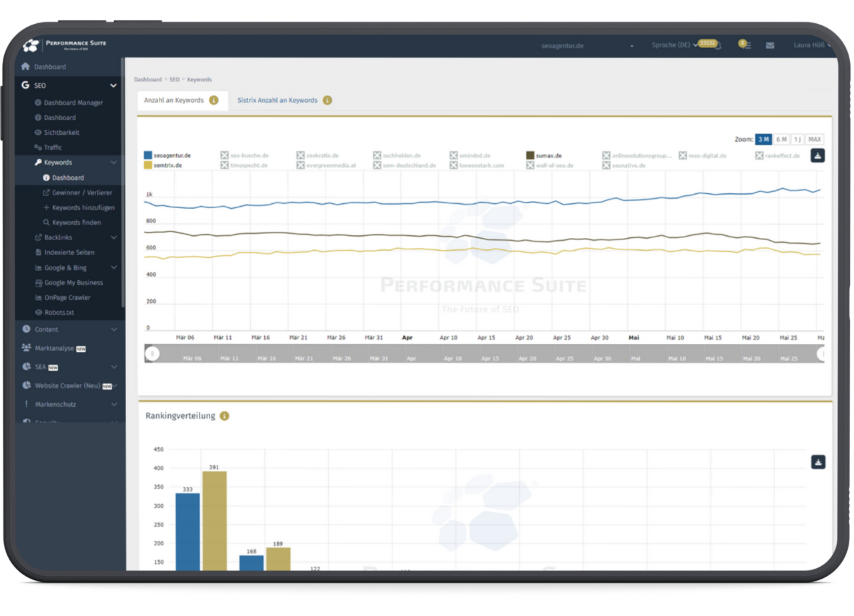
Task: Click Dashboard in the breadcrumb
Action: click(148, 79)
